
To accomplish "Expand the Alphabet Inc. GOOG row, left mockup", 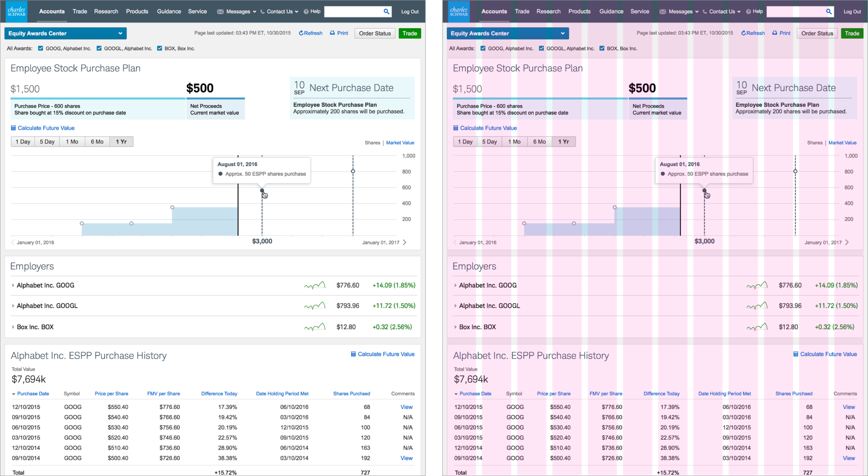I will [13, 285].
